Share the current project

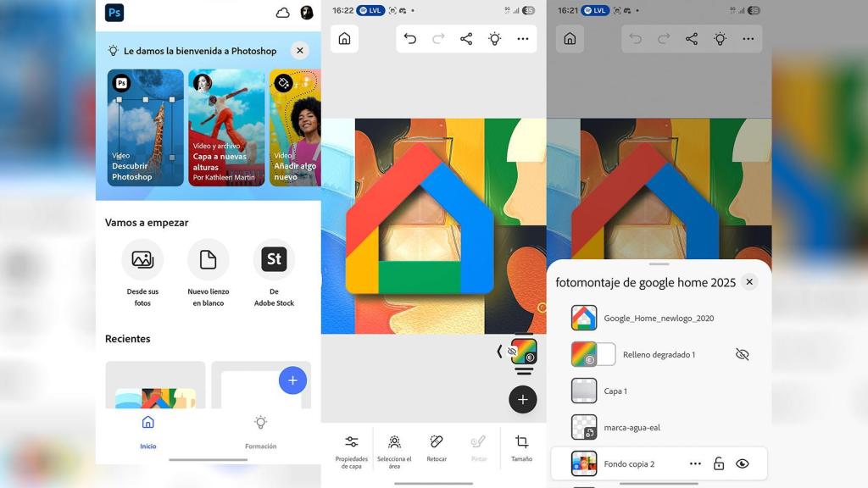[465, 38]
